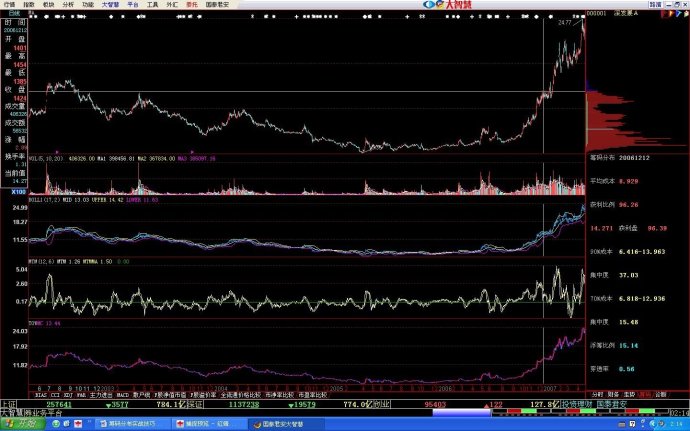The height and width of the screenshot is (431, 690).
Task: Click the Windows 开始 Start button
Action: coord(18,423)
